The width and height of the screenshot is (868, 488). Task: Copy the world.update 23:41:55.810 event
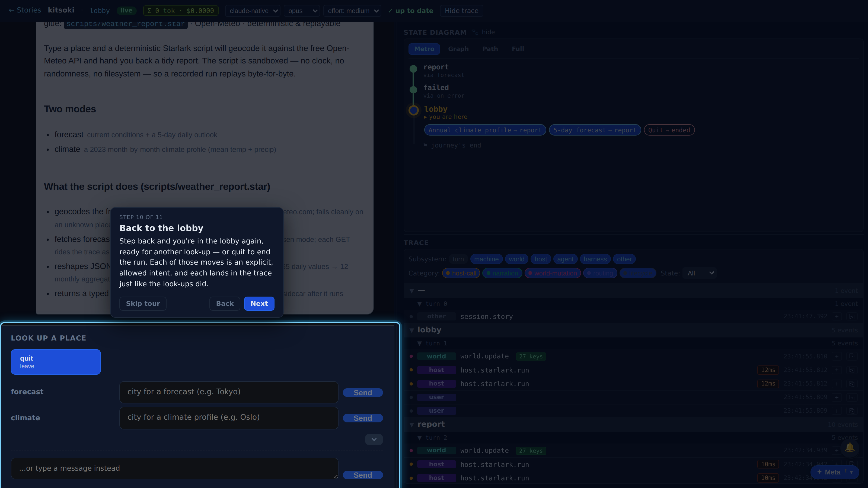click(851, 356)
